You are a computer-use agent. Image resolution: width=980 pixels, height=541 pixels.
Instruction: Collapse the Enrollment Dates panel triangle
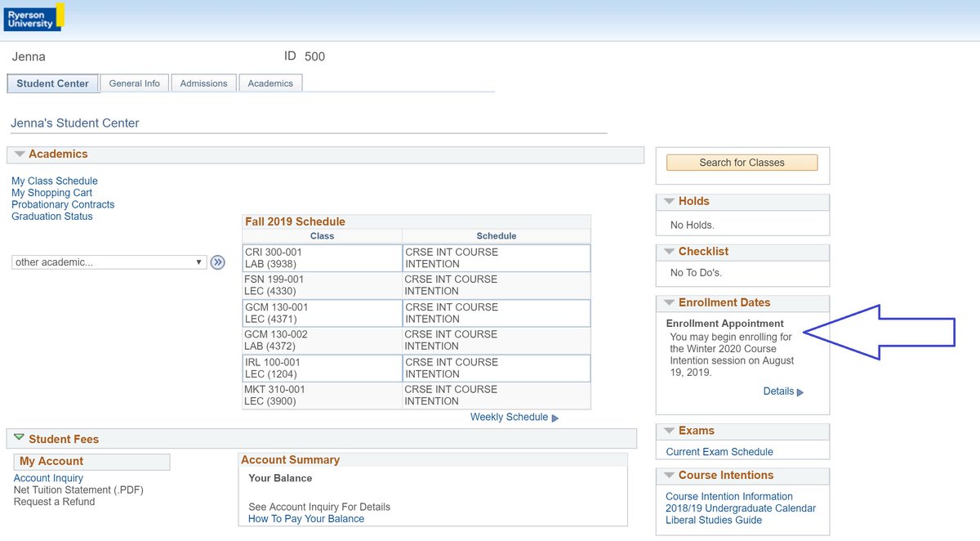coord(669,302)
